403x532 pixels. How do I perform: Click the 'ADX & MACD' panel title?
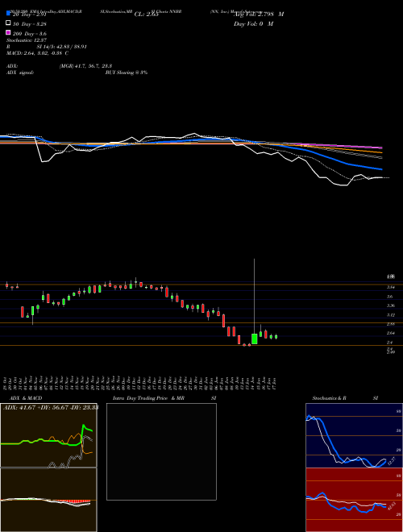coord(26,398)
